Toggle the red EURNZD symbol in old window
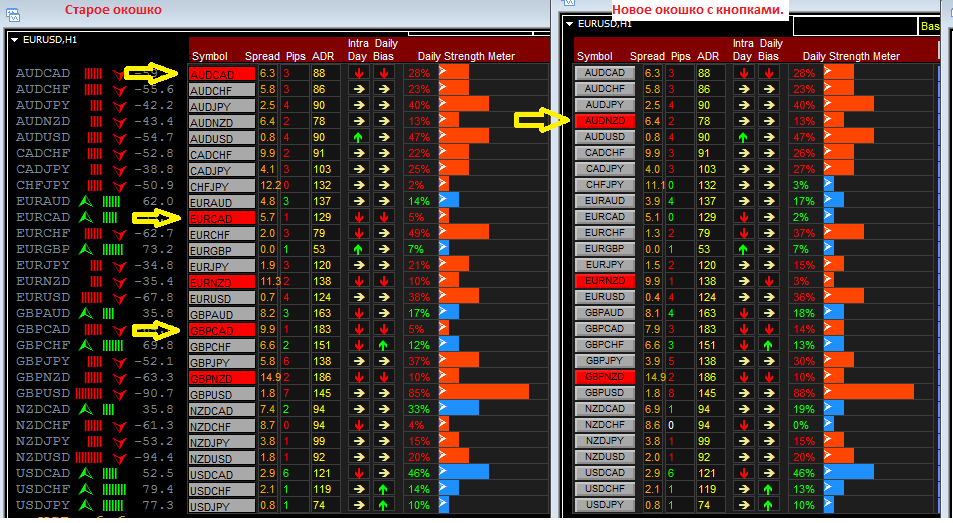953x523 pixels. pos(222,282)
